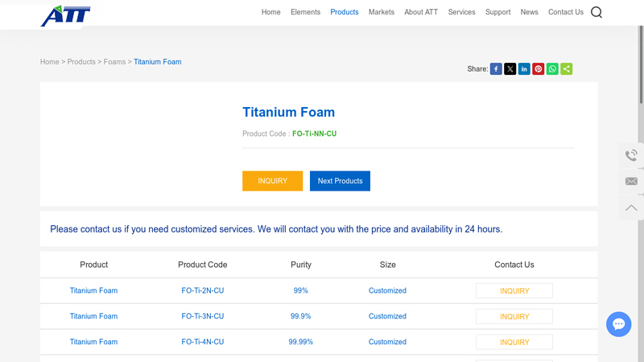Click Products breadcrumb link

pos(81,62)
